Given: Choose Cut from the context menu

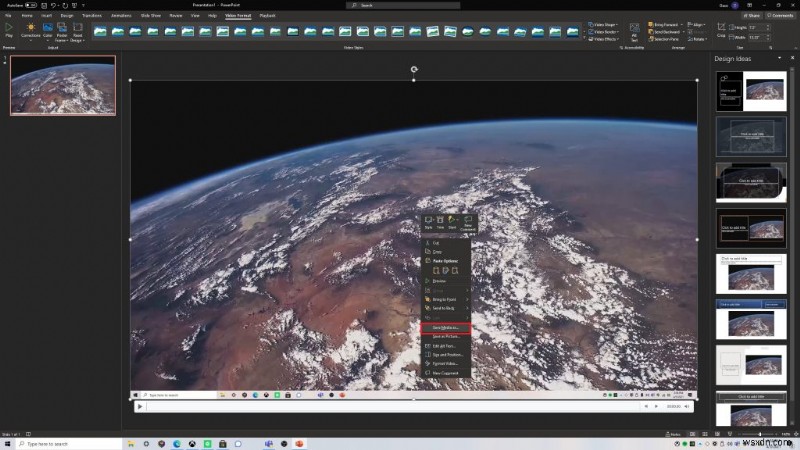Looking at the screenshot, I should click(445, 243).
